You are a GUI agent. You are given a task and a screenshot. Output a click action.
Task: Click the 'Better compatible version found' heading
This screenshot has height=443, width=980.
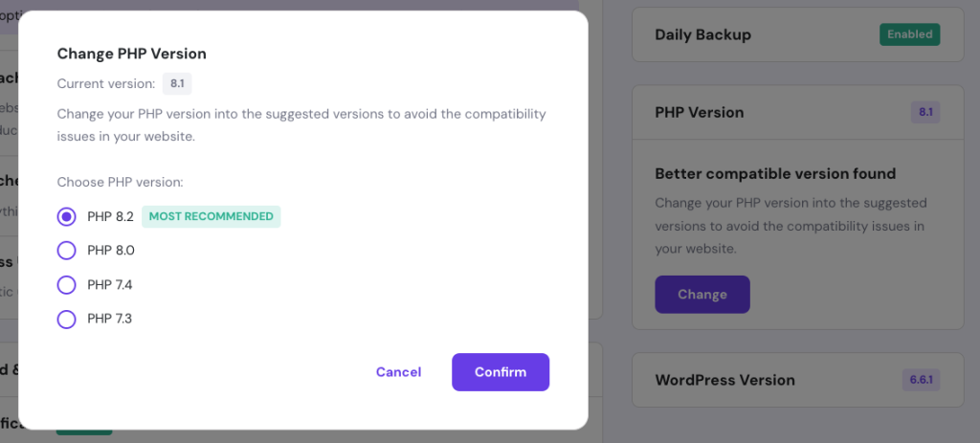click(775, 174)
